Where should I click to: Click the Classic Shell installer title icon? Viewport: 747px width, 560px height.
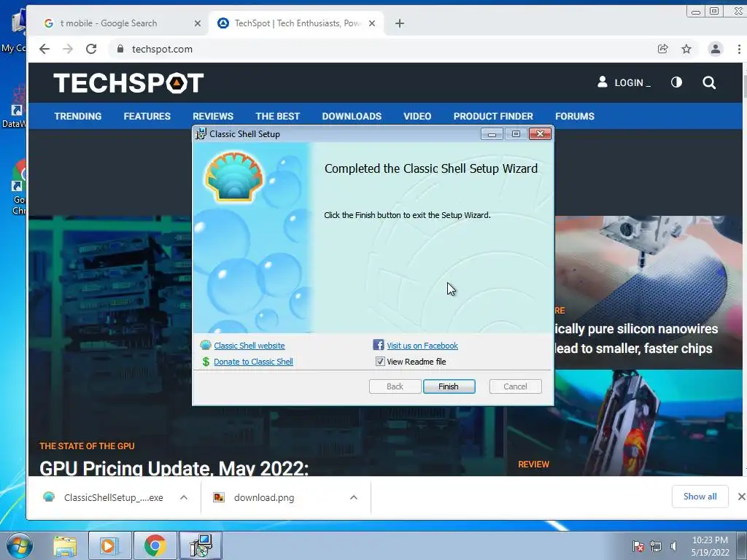click(201, 134)
